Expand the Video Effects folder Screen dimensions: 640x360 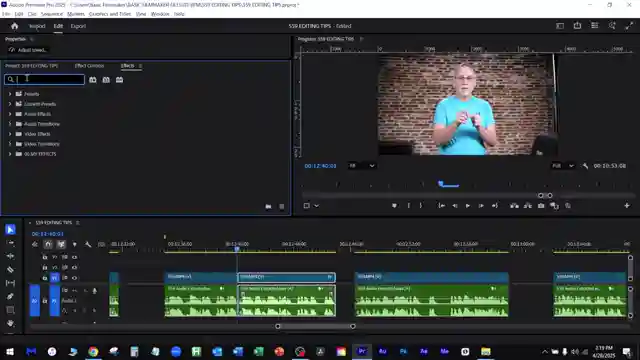10,134
